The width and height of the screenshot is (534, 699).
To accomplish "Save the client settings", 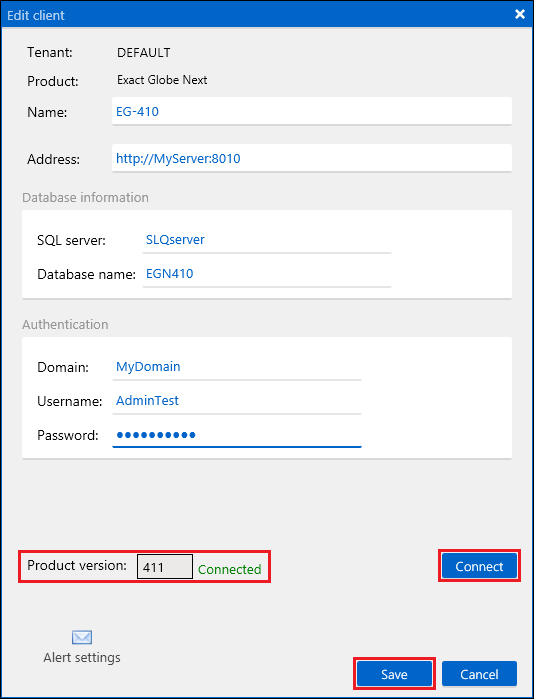I will pos(394,674).
